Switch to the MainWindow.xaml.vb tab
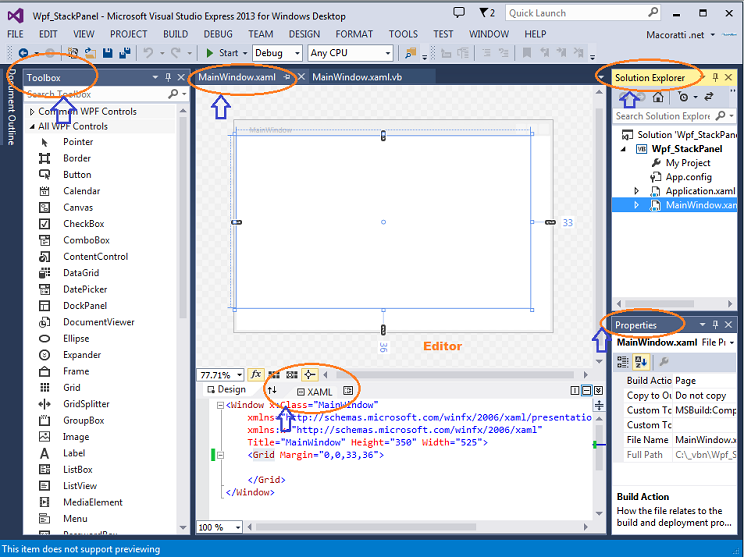The image size is (744, 557). [357, 77]
